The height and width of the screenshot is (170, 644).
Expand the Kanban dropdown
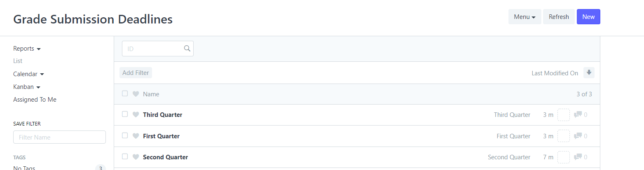27,87
